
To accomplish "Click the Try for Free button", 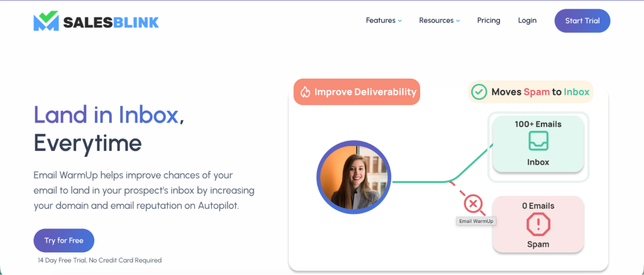I will pyautogui.click(x=64, y=240).
